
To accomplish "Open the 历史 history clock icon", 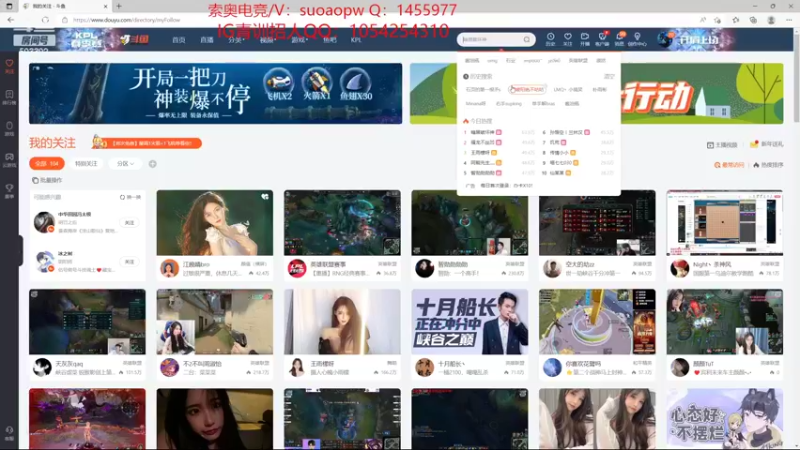I will (551, 39).
